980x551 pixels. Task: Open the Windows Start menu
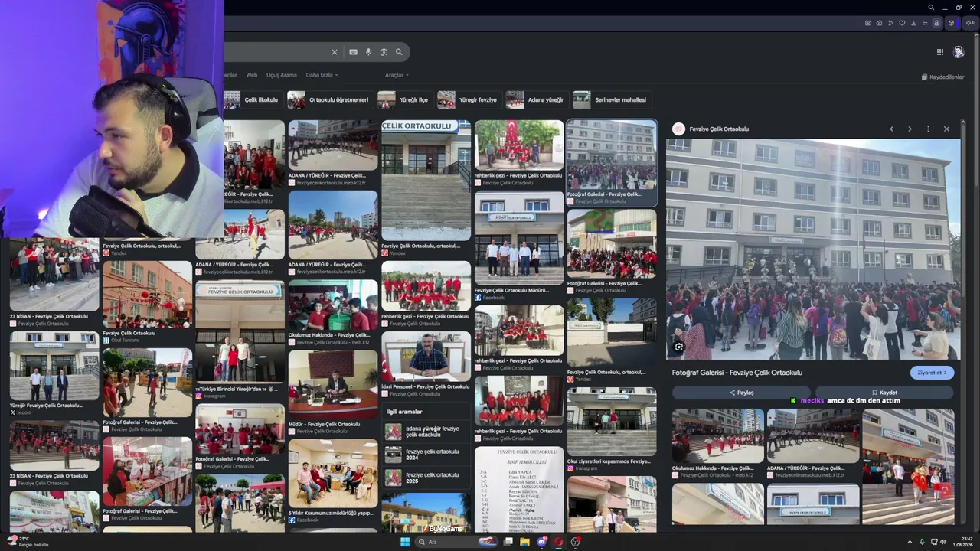point(405,542)
